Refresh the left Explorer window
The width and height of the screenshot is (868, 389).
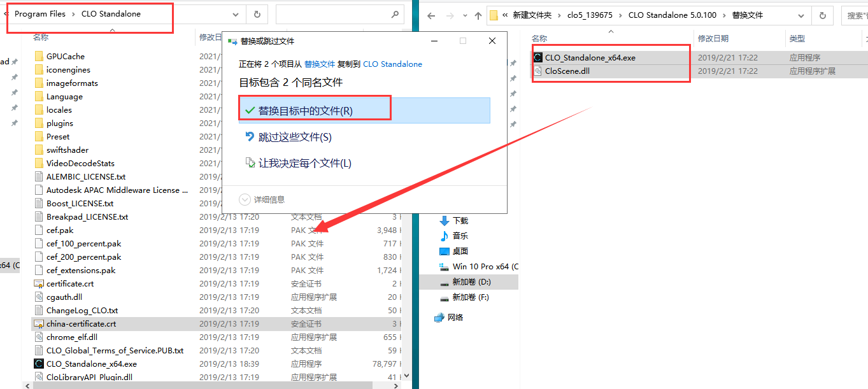click(257, 14)
